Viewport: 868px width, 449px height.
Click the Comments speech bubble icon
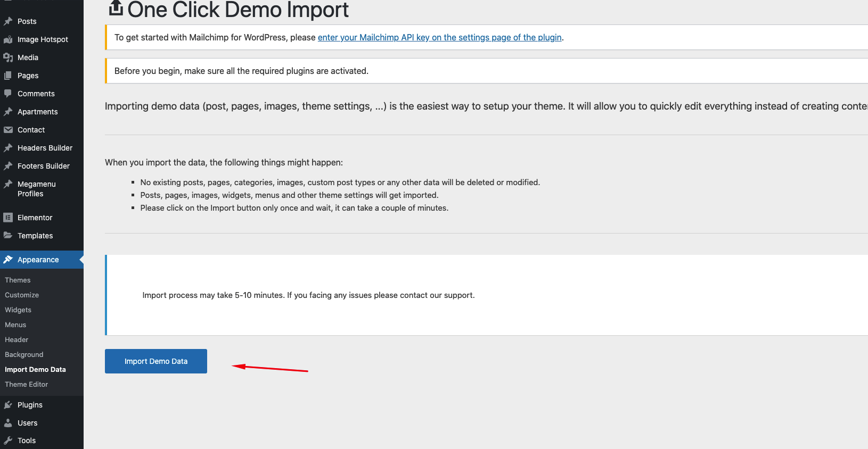8,94
